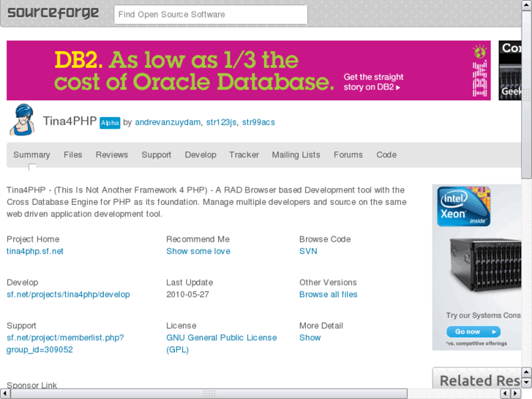Click the Browse all files link
The height and width of the screenshot is (399, 532).
[x=328, y=294]
